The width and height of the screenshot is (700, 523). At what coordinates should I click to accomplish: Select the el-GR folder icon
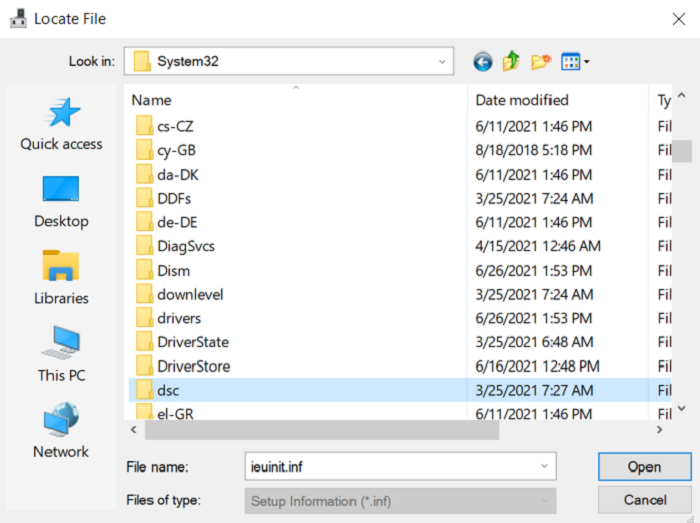(144, 412)
